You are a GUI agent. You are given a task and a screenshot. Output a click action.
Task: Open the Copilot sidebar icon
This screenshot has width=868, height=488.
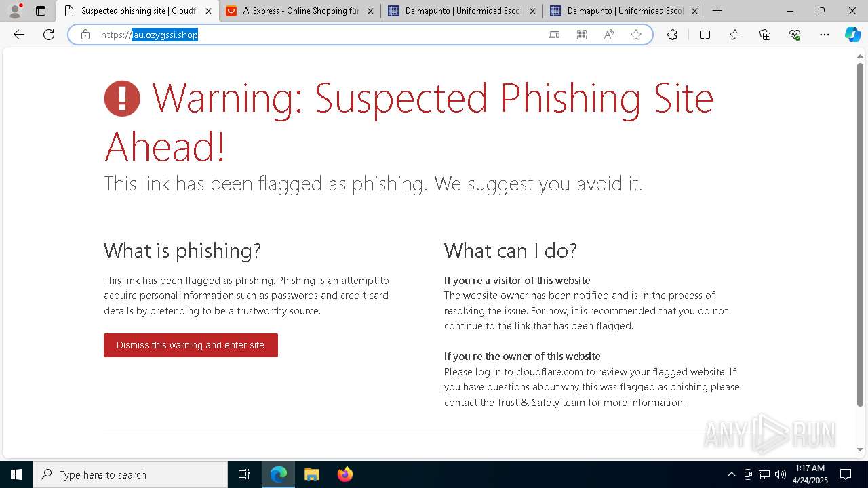852,35
